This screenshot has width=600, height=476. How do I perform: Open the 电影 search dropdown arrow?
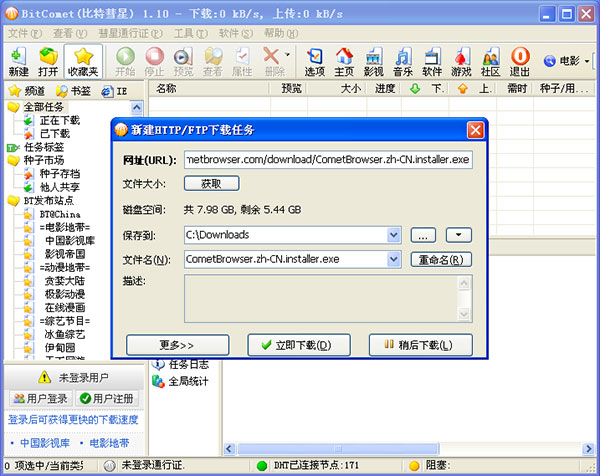click(x=587, y=61)
